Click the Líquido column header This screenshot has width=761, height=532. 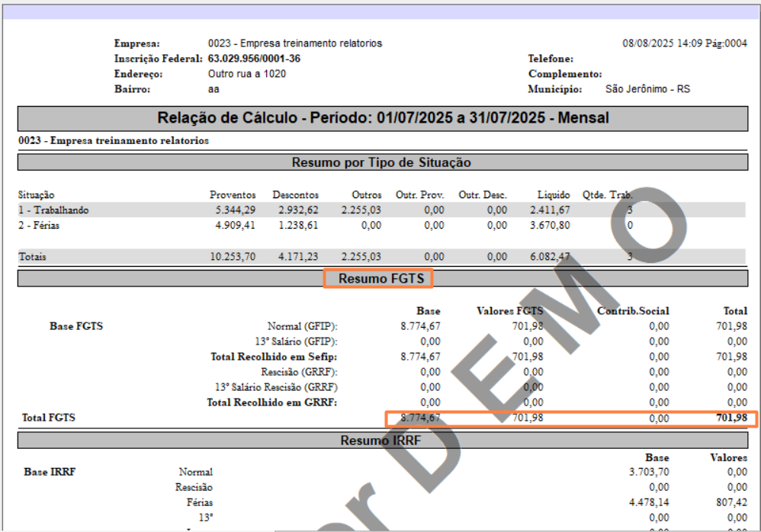553,195
